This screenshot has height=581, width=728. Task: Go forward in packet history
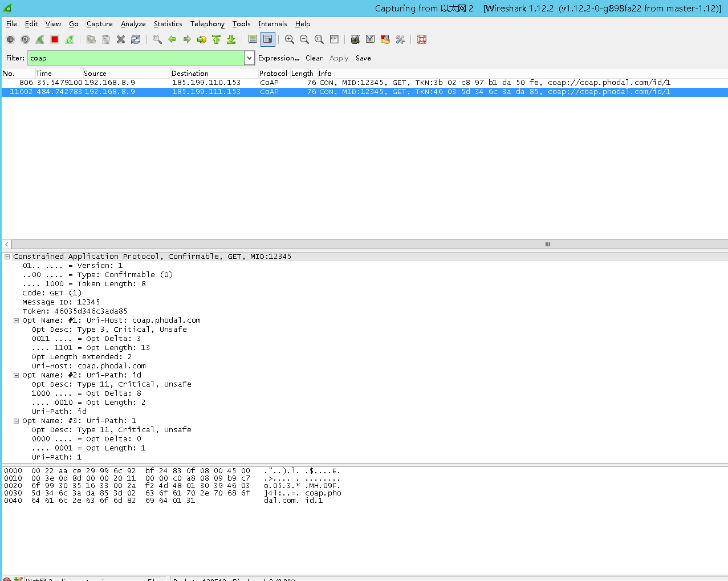click(186, 39)
